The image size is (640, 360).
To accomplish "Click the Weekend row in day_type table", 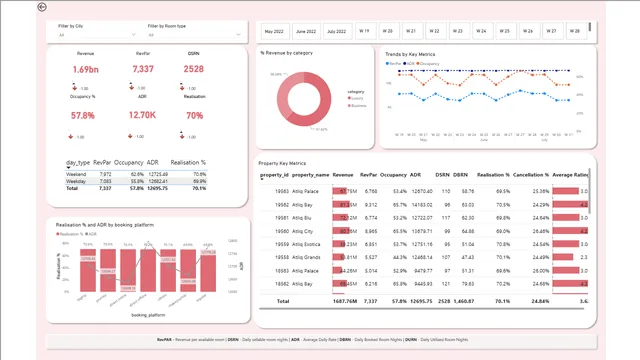I will 136,174.
